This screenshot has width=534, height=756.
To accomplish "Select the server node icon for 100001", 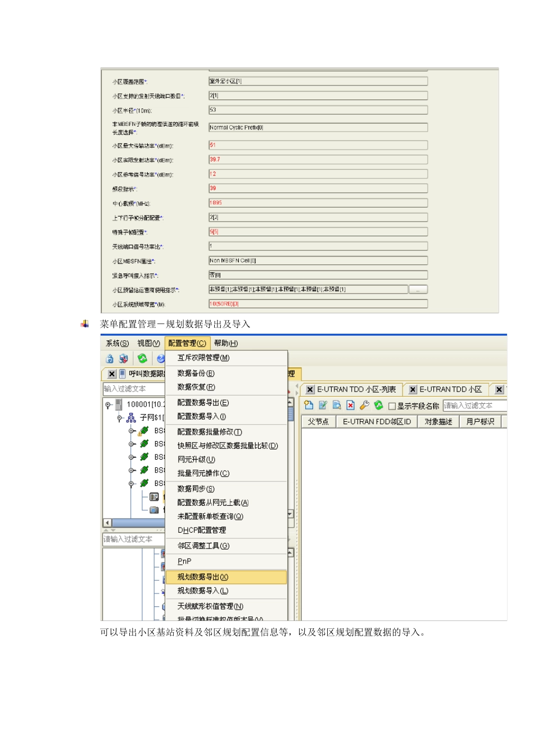I will click(119, 404).
